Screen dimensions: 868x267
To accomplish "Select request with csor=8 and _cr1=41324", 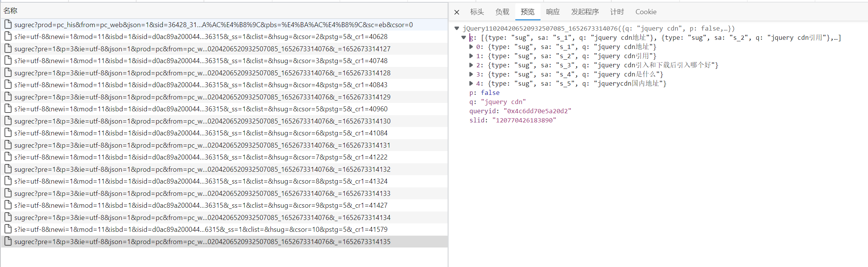I will point(224,181).
